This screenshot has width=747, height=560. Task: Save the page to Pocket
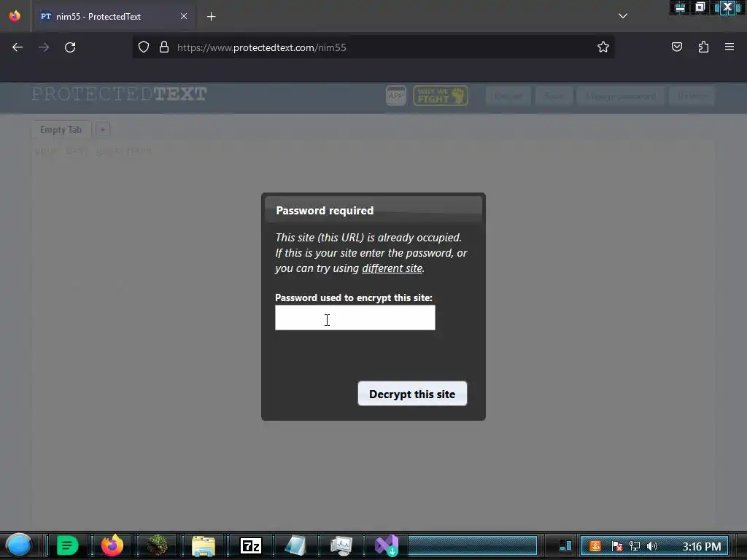coord(676,47)
